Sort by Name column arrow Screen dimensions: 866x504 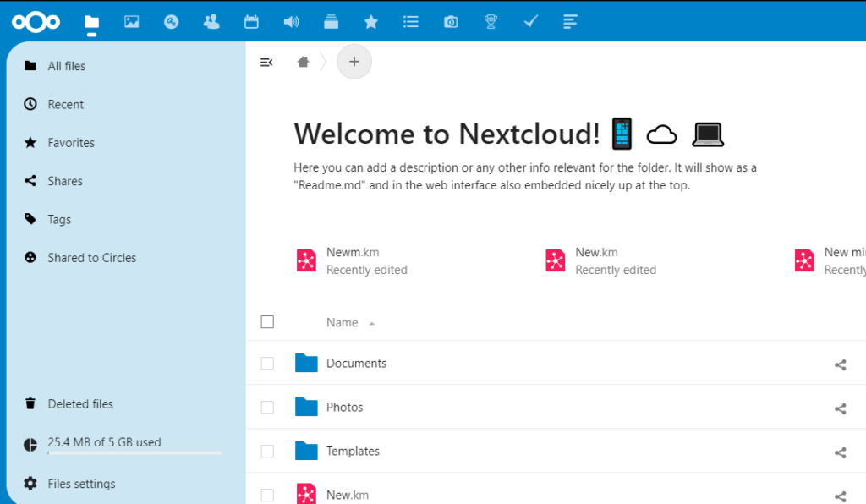(x=372, y=324)
